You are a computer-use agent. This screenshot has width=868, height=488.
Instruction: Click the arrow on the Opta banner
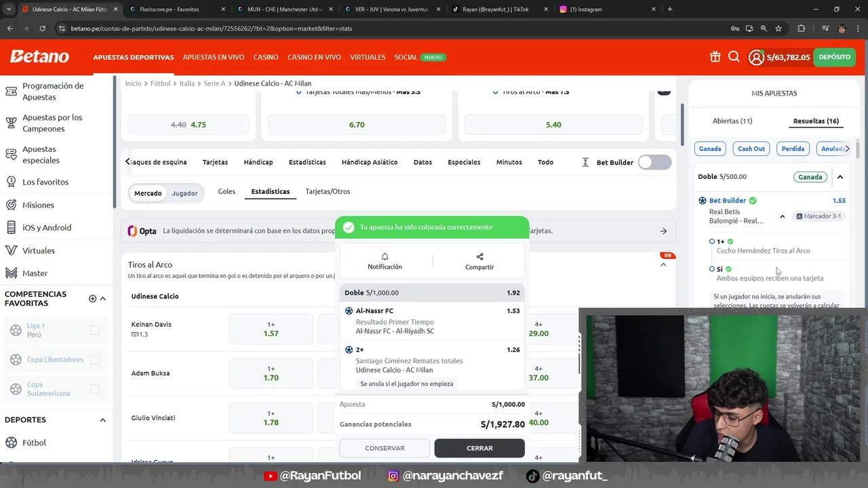pos(663,231)
